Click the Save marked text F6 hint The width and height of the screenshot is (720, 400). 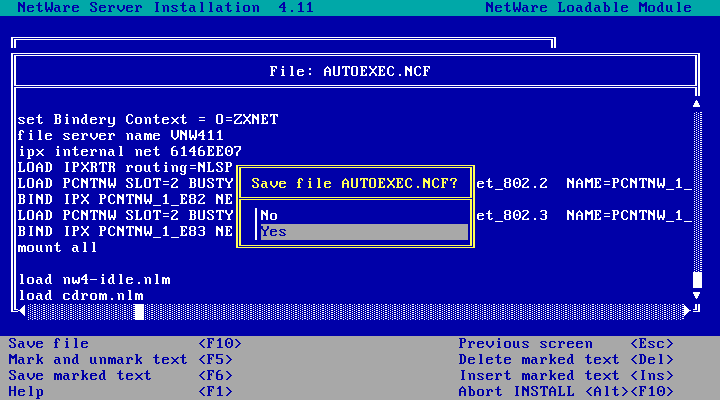(x=120, y=376)
